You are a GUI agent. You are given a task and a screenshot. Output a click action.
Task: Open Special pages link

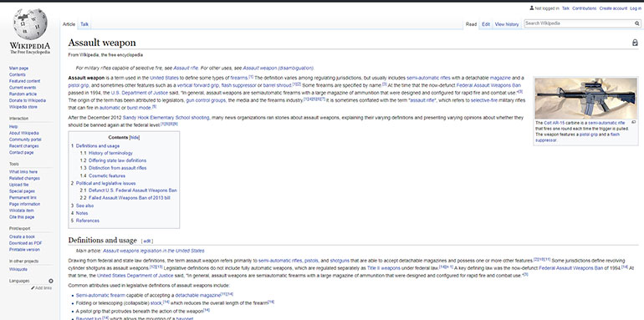[x=23, y=191]
